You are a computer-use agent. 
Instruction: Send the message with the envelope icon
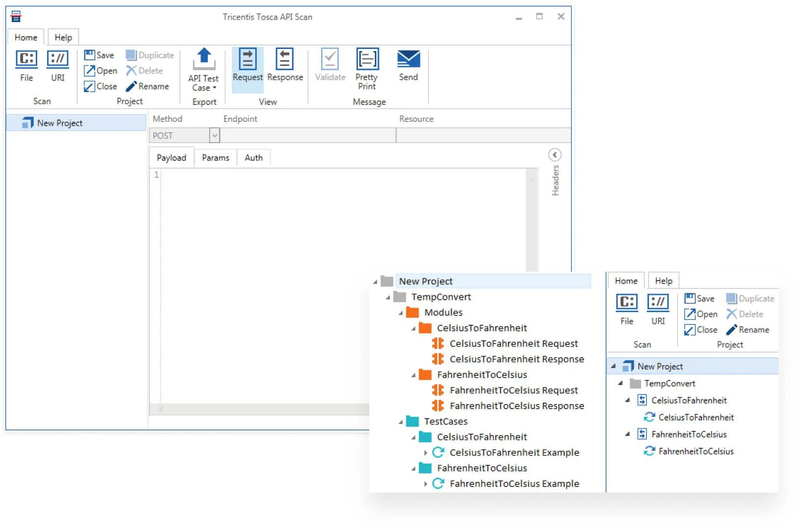[x=408, y=60]
